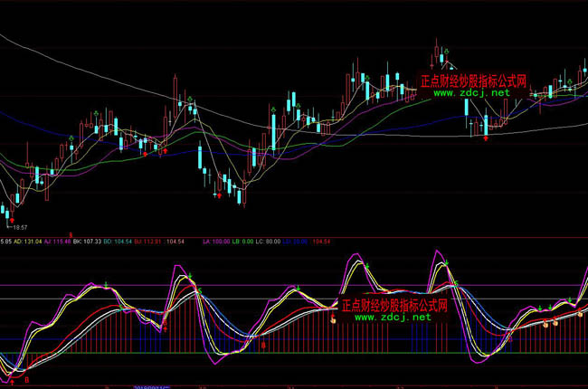Click the red arrow under the candle below the upper watermark
Image resolution: width=588 pixels, height=389 pixels.
point(486,139)
